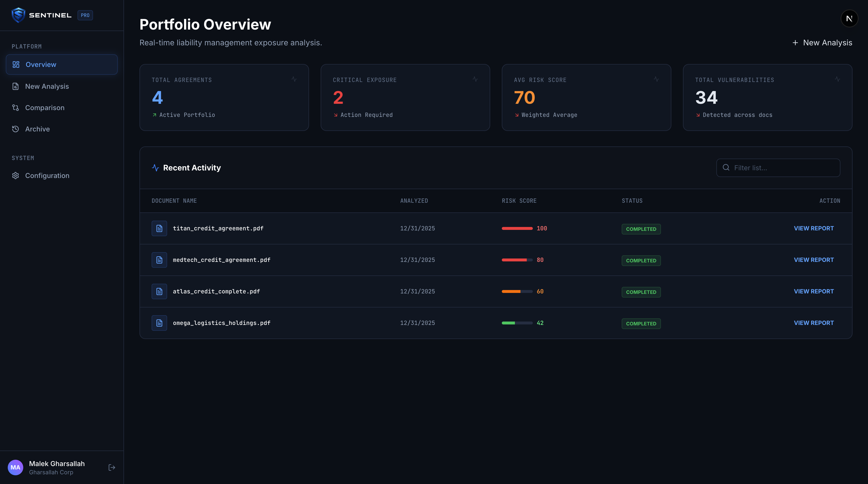Viewport: 868px width, 484px height.
Task: Click the Completed status badge for omega_logistics_holdings
Action: pyautogui.click(x=641, y=323)
